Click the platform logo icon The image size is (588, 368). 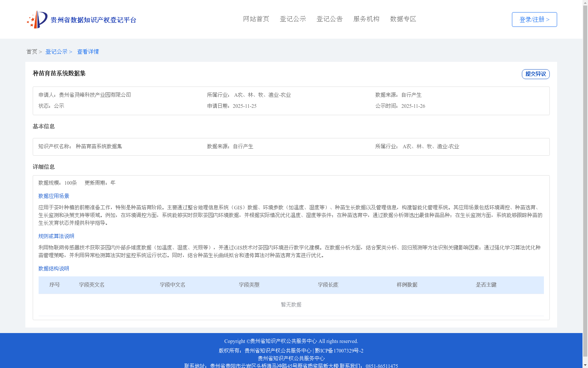coord(37,20)
